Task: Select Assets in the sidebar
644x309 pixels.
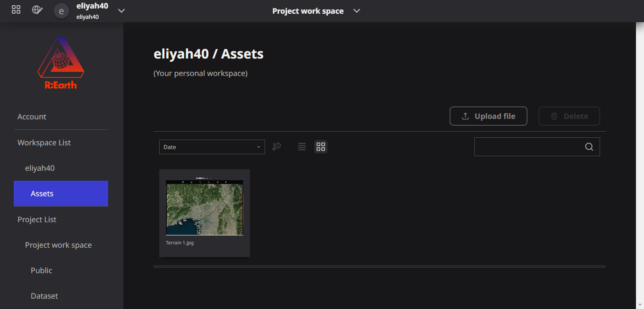Action: (x=61, y=193)
